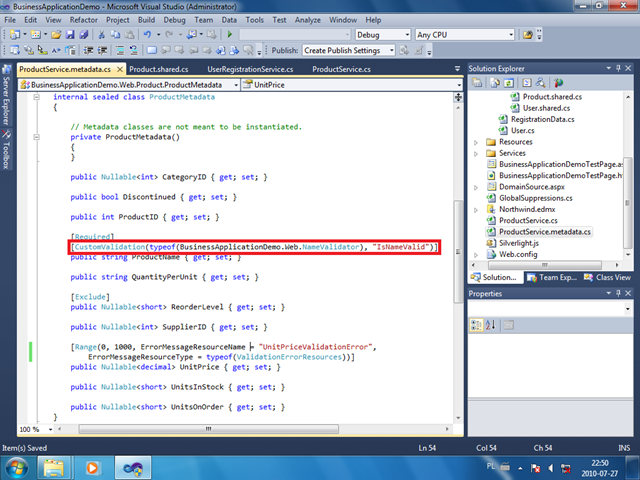
Task: Select RegistrationData.cs in Solution Explorer
Action: click(542, 119)
